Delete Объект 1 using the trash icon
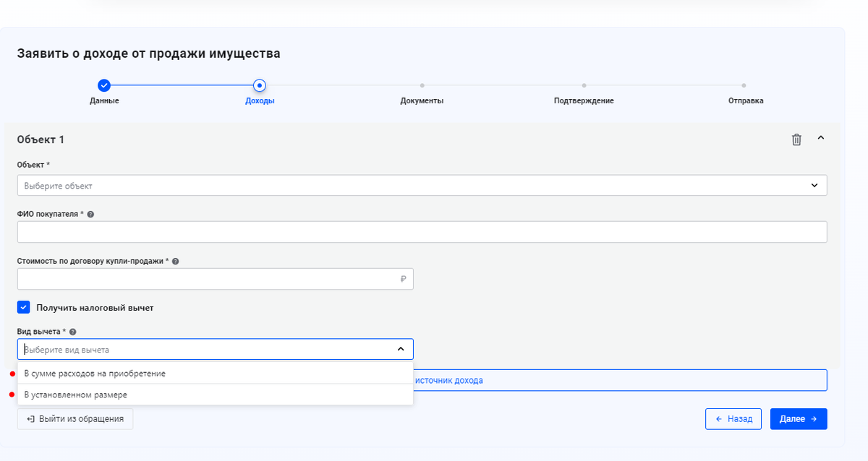868x461 pixels. coord(796,139)
